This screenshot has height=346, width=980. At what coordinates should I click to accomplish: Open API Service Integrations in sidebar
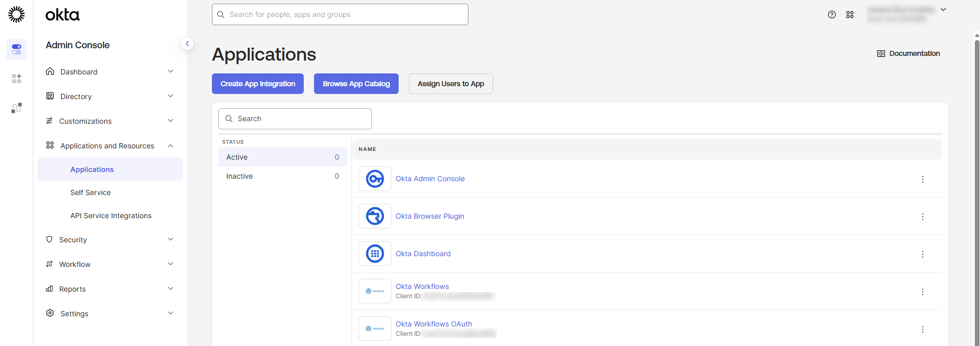pos(110,216)
